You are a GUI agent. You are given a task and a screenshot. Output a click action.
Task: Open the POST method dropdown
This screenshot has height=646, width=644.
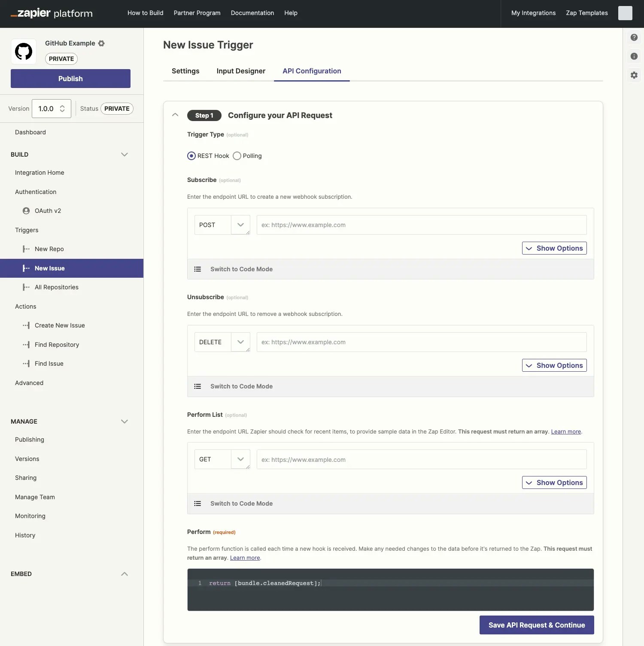tap(222, 225)
